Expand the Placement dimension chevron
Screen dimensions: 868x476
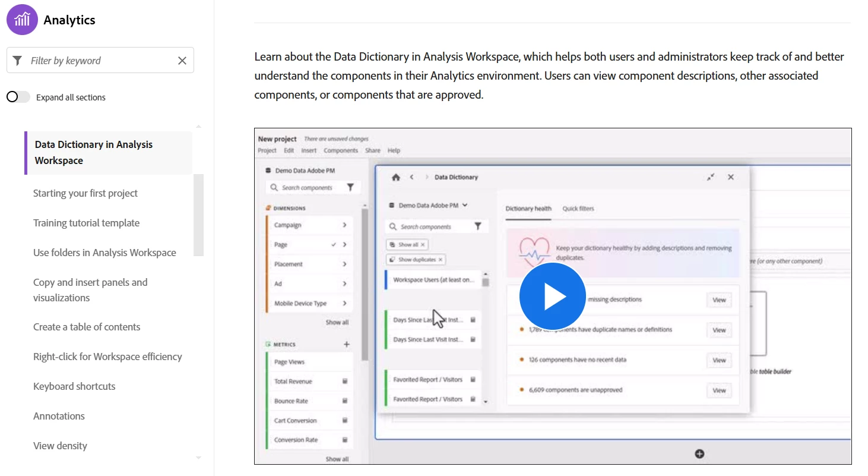(x=344, y=264)
